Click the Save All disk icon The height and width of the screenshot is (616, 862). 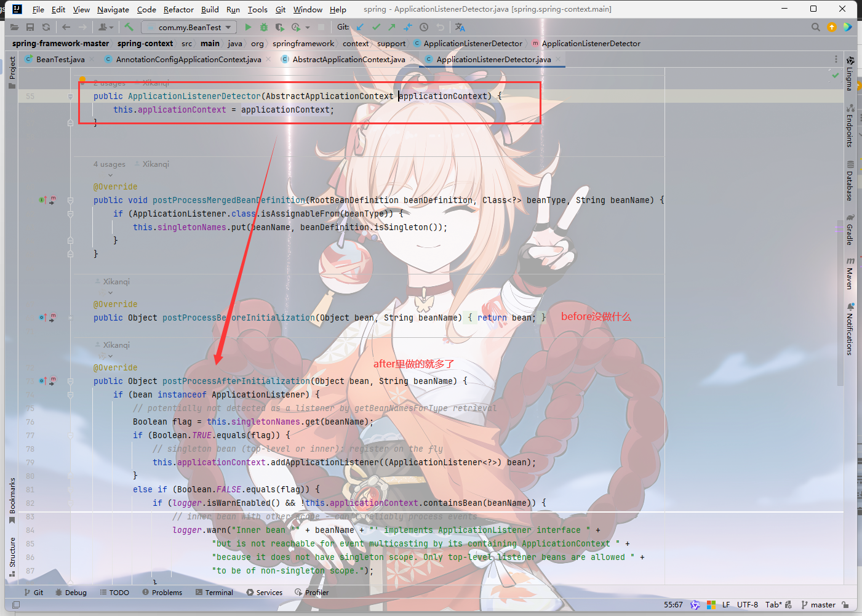(30, 27)
